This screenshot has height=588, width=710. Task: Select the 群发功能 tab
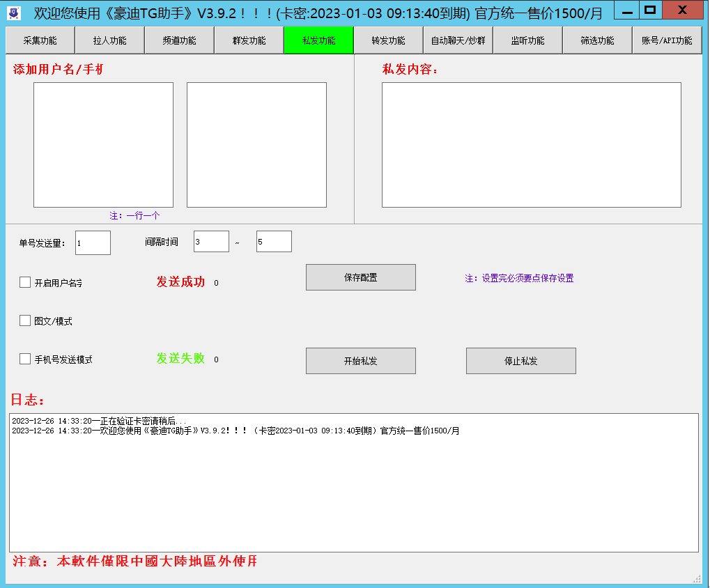pos(249,40)
